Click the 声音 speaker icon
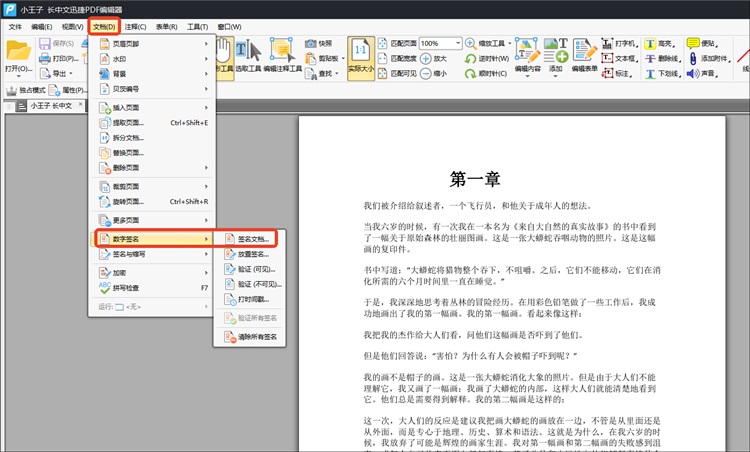The image size is (750, 452). 693,74
